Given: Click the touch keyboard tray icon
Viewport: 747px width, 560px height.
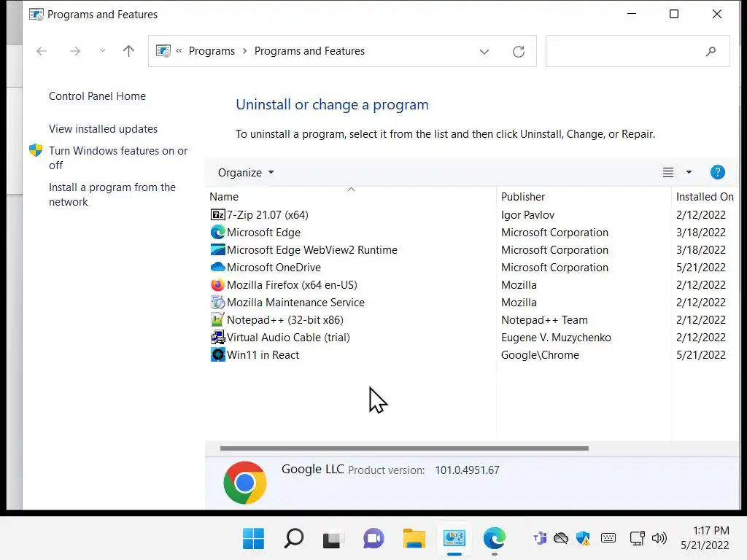Looking at the screenshot, I should (608, 538).
